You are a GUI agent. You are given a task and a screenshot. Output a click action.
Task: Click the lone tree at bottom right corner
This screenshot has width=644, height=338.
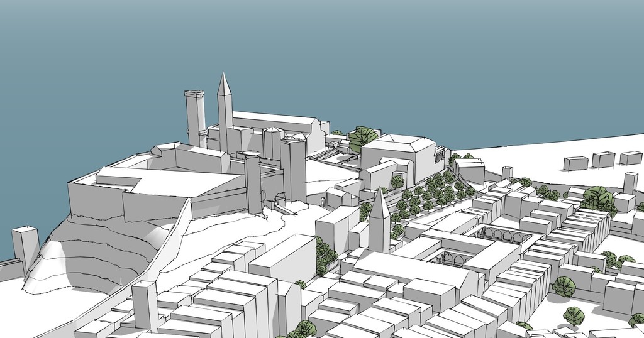point(573,315)
